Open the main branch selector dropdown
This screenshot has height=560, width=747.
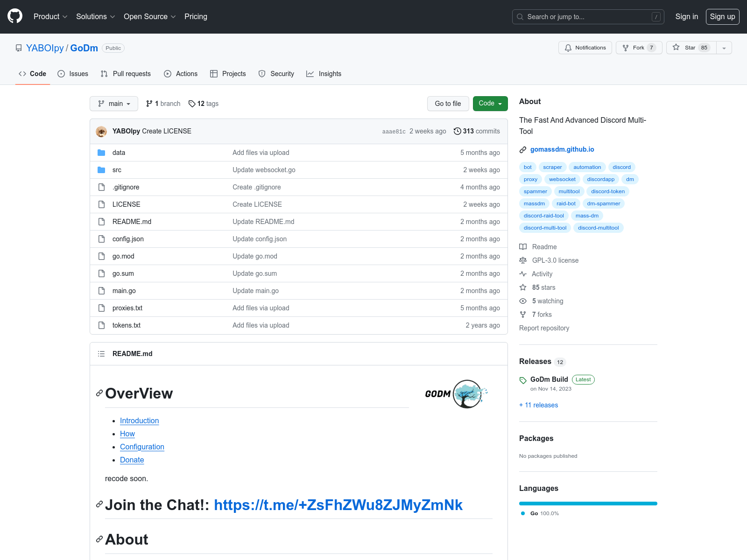point(114,104)
